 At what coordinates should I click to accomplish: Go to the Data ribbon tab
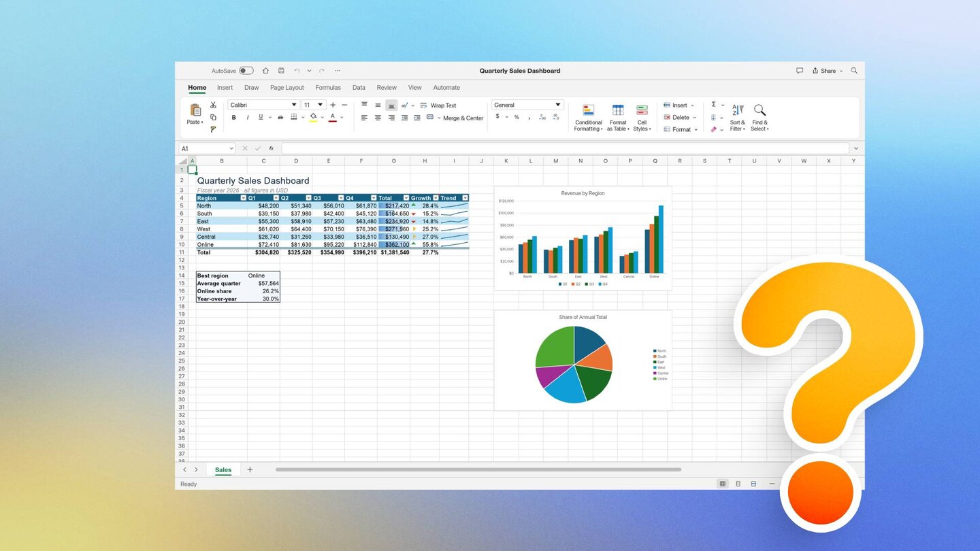[359, 88]
